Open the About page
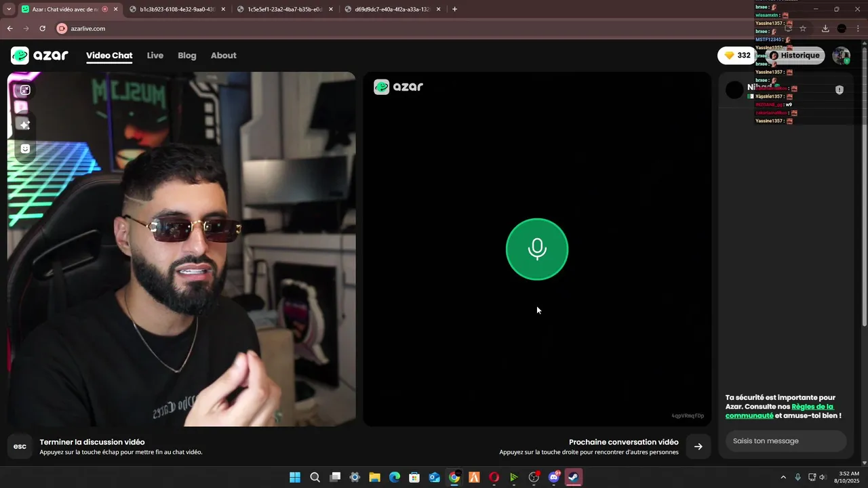Image resolution: width=868 pixels, height=488 pixels. [x=223, y=56]
